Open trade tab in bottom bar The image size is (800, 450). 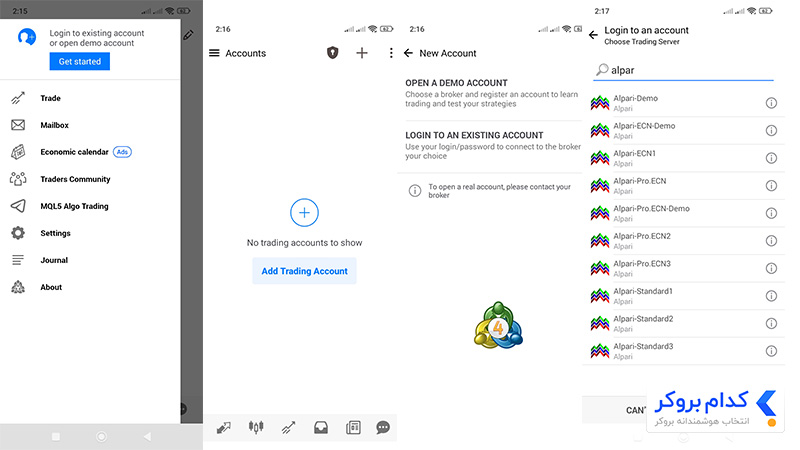pyautogui.click(x=288, y=428)
